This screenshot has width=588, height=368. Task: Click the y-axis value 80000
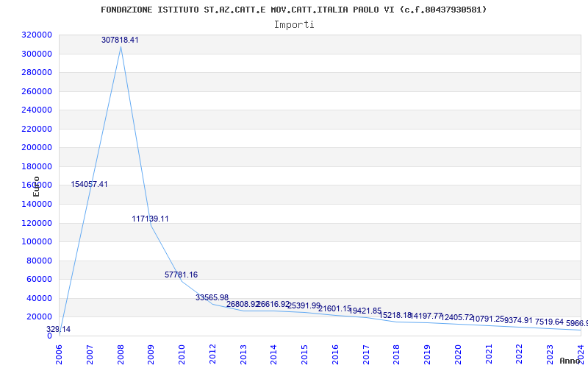39,261
